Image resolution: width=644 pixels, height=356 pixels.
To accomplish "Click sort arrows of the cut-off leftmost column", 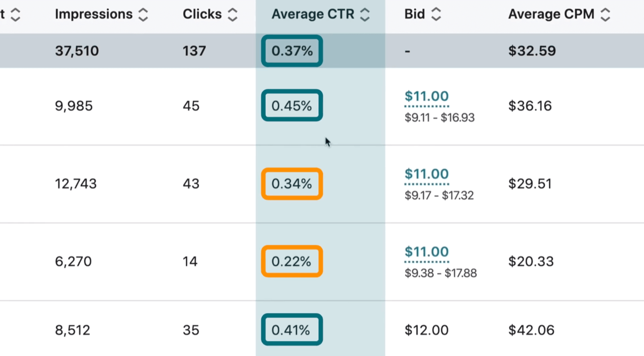I will tap(15, 15).
